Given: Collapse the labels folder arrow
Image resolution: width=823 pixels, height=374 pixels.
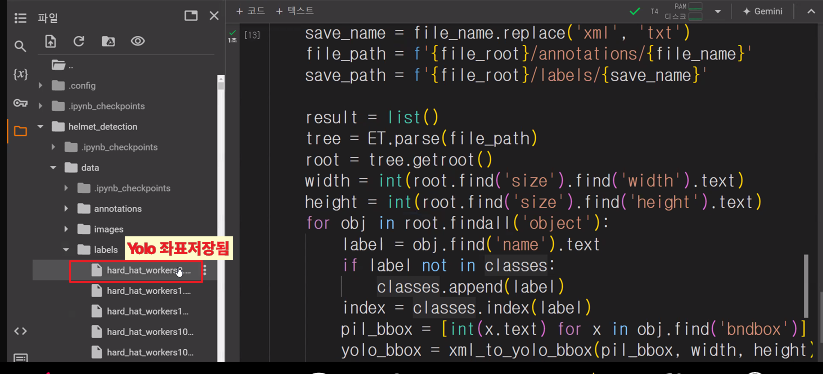Looking at the screenshot, I should (x=66, y=250).
